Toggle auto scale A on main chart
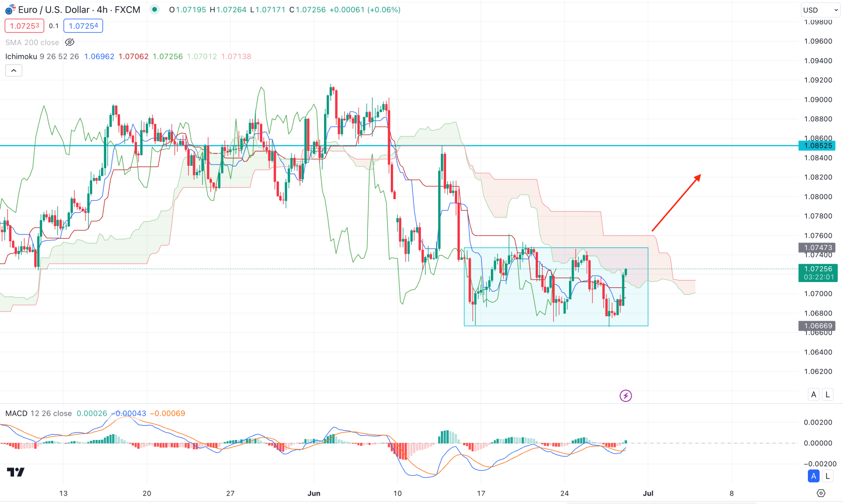Screen dimensions: 843x504 point(814,394)
